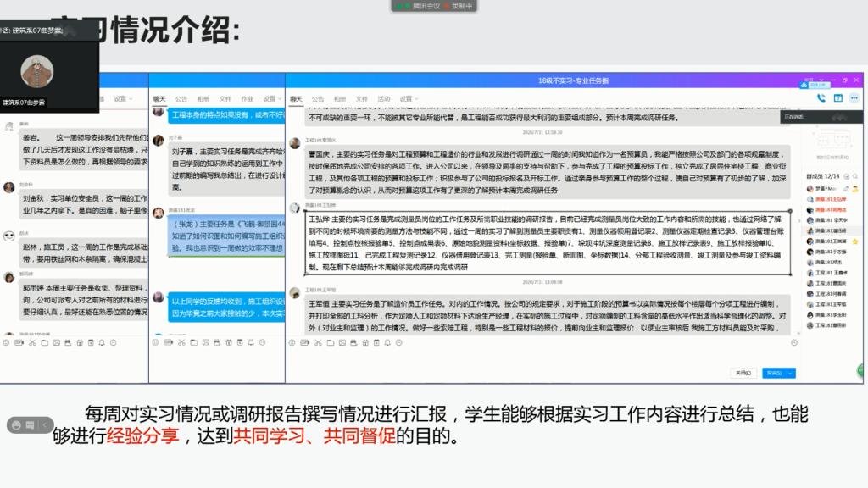
Task: Click the 关闭 button in chat window
Action: 743,372
